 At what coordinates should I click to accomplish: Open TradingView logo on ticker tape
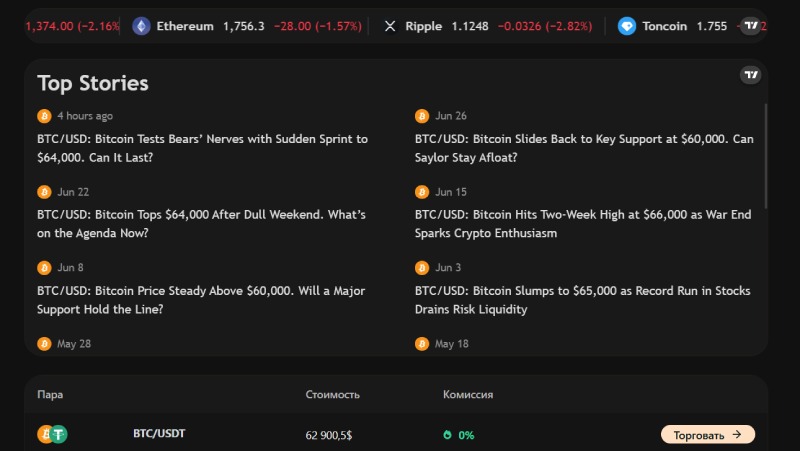click(x=751, y=26)
